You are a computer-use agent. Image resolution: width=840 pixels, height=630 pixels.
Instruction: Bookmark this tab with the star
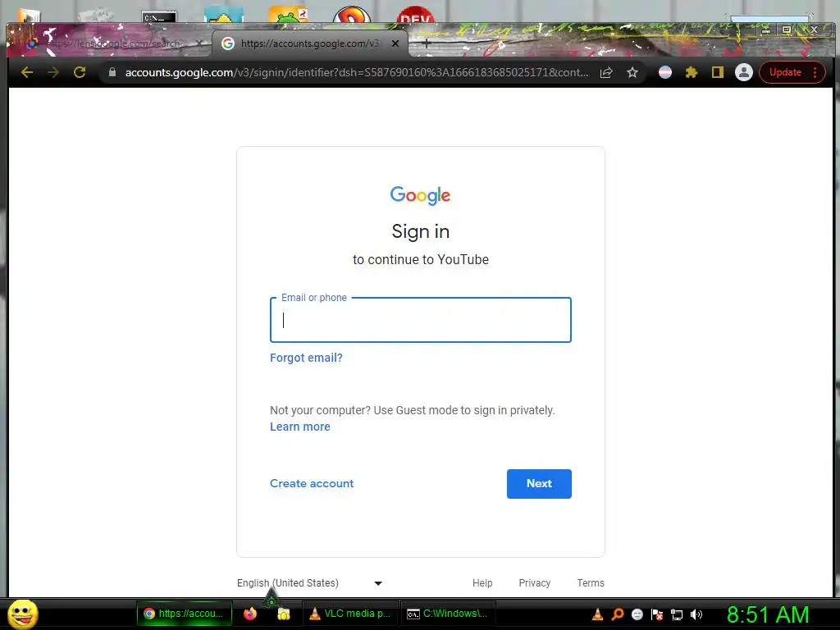coord(632,72)
